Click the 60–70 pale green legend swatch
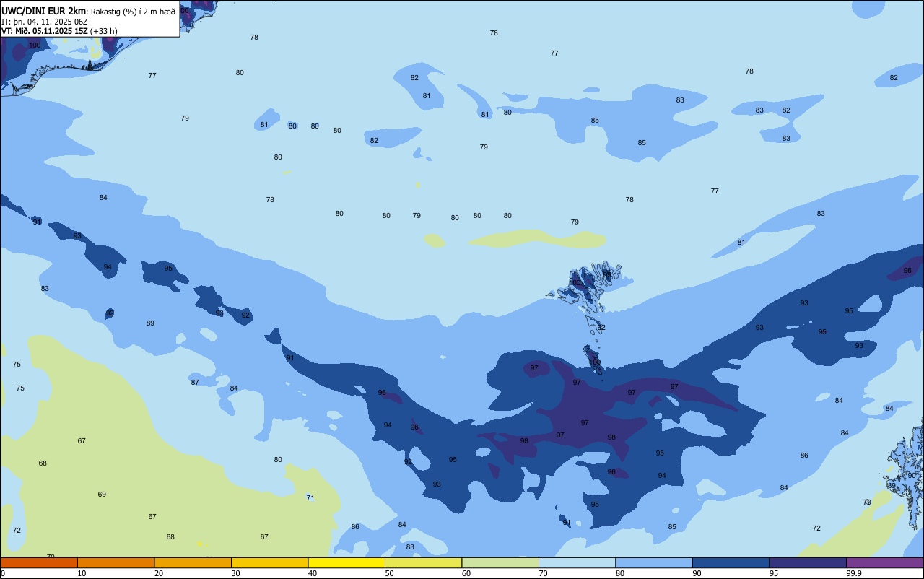 (x=500, y=562)
